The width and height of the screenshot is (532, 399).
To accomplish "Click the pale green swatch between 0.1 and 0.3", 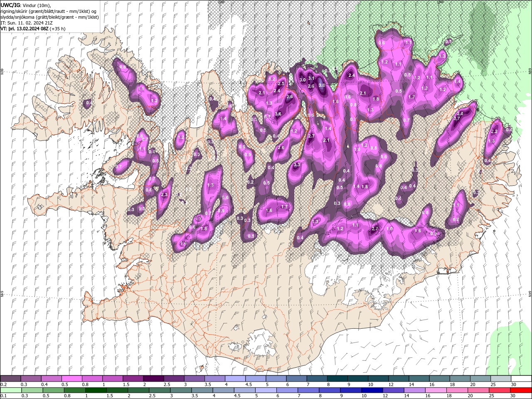I will coord(10,390).
